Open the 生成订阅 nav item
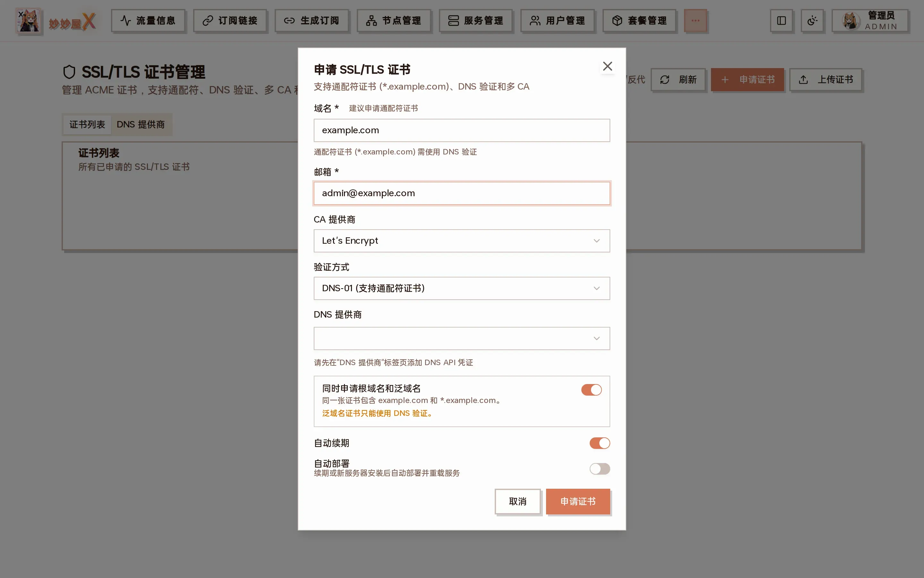924x578 pixels. tap(312, 21)
